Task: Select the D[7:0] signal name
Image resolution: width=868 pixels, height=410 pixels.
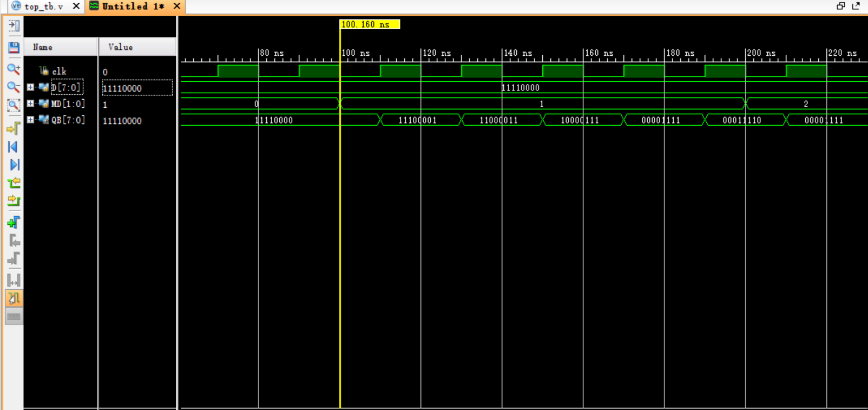Action: tap(67, 87)
